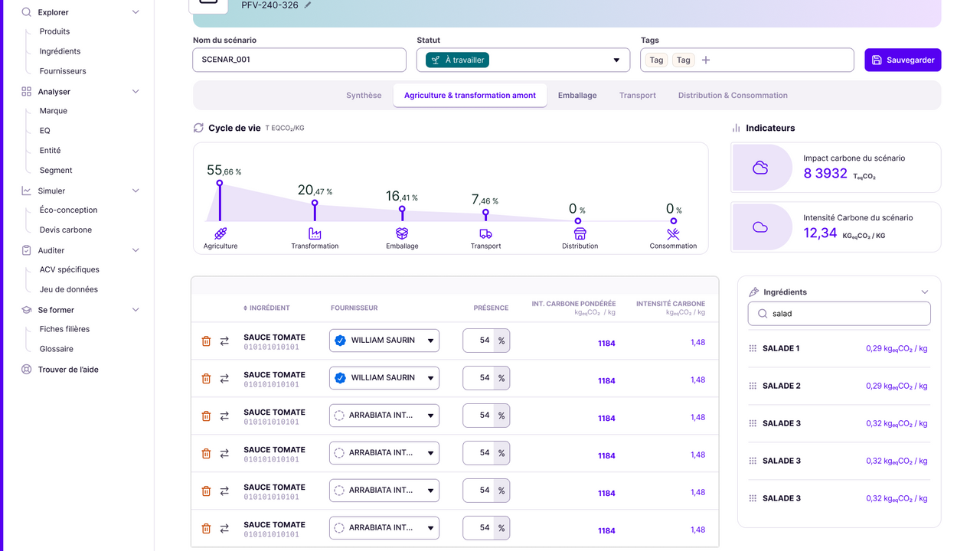Click the Cycle de vie refresh icon

199,128
